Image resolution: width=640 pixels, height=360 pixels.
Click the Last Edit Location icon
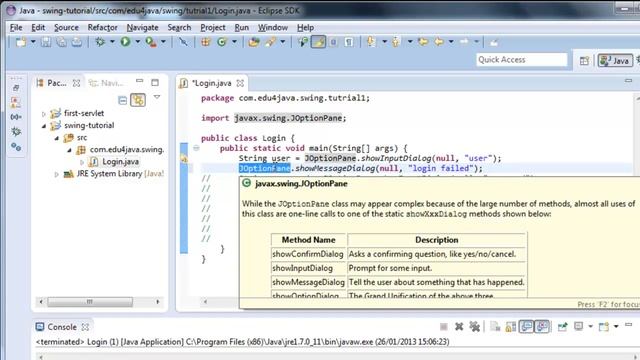(423, 42)
